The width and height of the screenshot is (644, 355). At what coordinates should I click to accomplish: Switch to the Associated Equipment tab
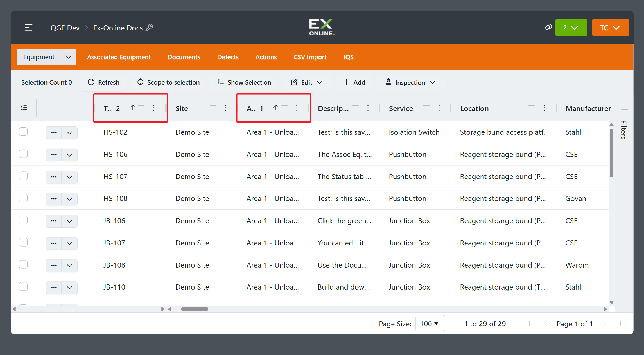(x=119, y=57)
